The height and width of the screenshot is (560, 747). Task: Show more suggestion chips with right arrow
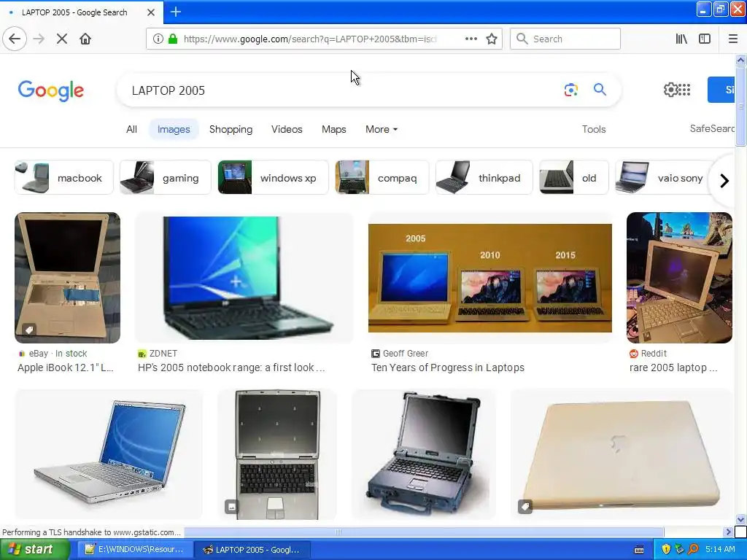[x=724, y=181]
